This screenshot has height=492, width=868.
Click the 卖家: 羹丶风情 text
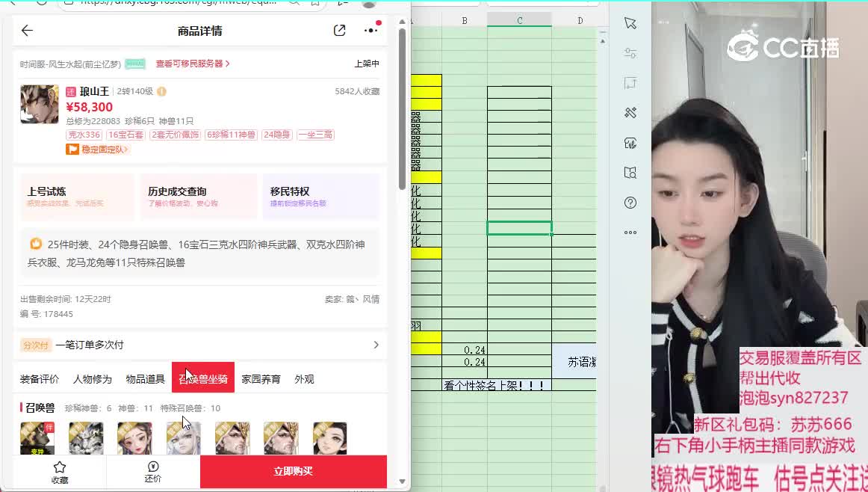click(352, 299)
